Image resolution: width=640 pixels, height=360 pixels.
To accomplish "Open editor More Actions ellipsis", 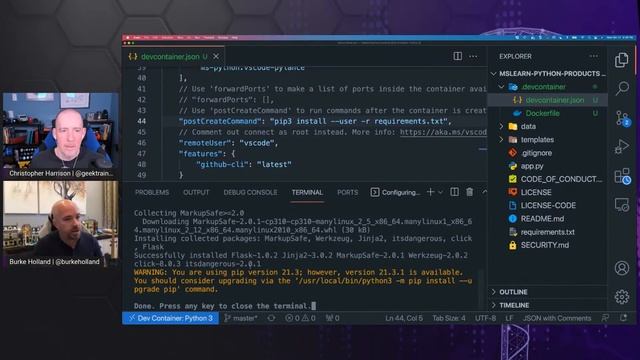I will click(x=473, y=56).
